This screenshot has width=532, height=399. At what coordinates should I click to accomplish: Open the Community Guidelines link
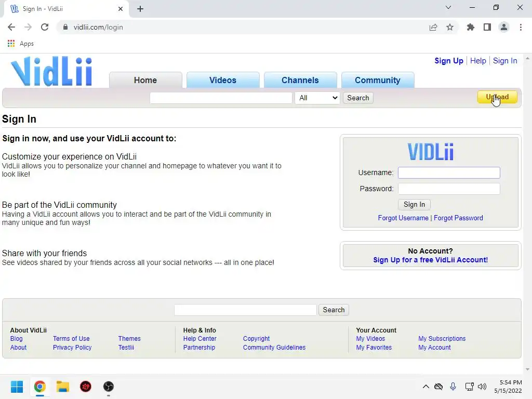pos(274,348)
